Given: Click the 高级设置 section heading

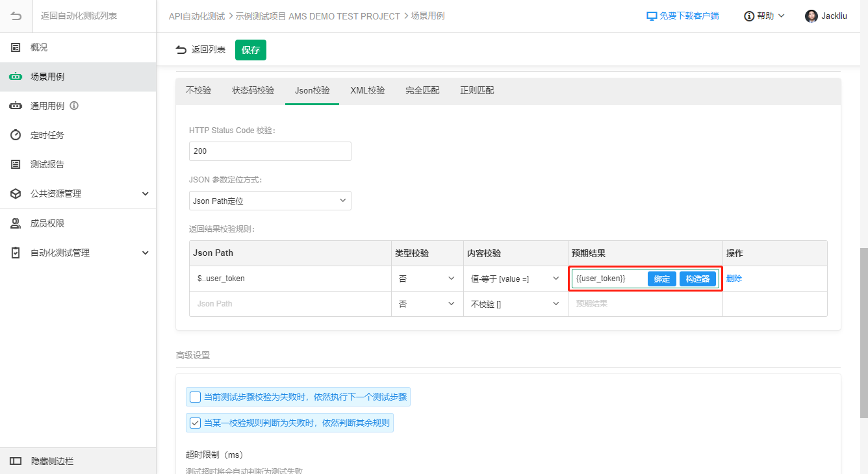Looking at the screenshot, I should pos(193,355).
